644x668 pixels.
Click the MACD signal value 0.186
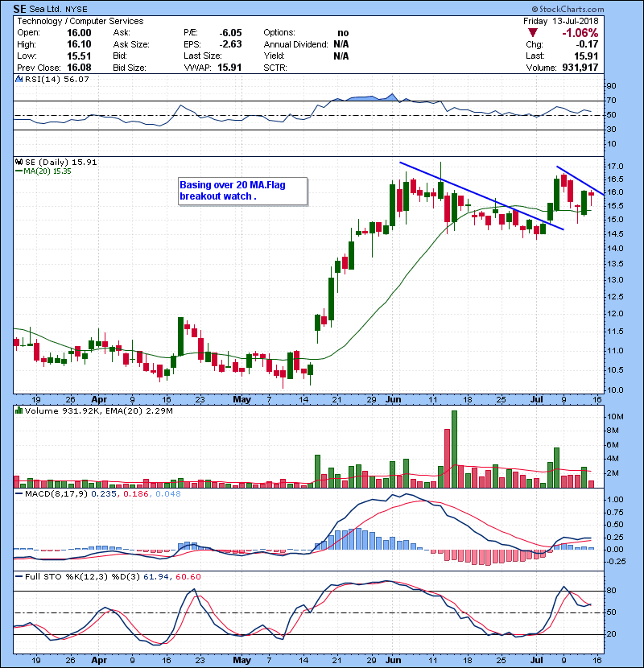click(x=136, y=494)
